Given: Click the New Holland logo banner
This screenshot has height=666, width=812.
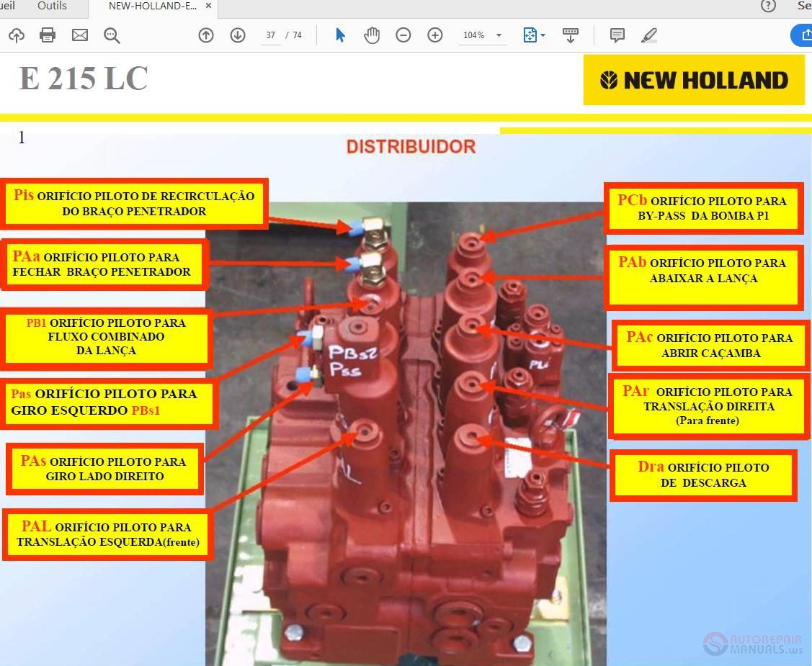Looking at the screenshot, I should [694, 80].
